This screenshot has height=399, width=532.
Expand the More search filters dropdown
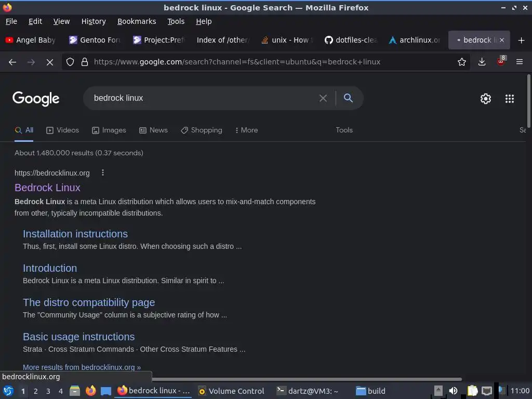[247, 130]
